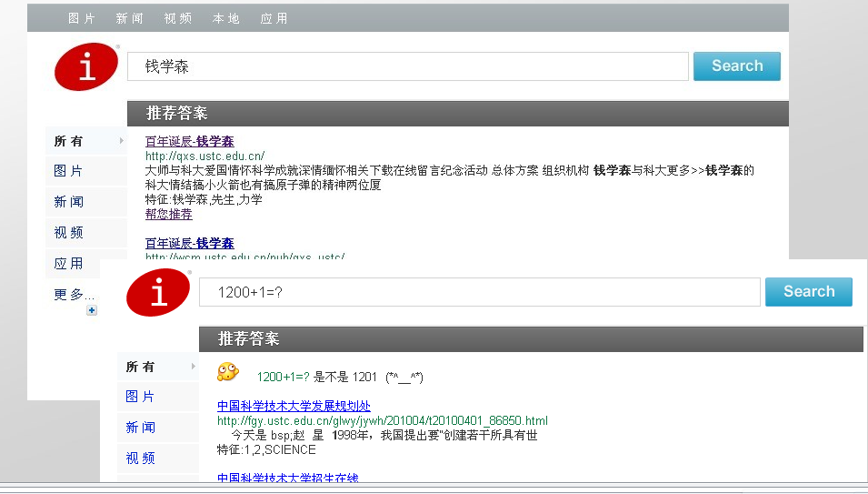This screenshot has height=494, width=868.
Task: Select 图片 filter in front window sidebar
Action: pyautogui.click(x=158, y=396)
